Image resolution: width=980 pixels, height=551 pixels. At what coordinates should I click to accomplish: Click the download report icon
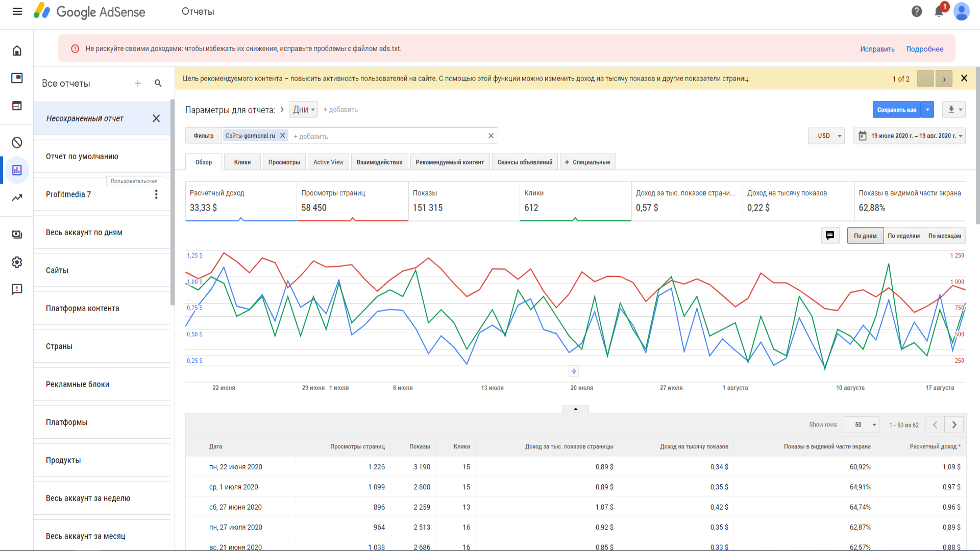[951, 109]
